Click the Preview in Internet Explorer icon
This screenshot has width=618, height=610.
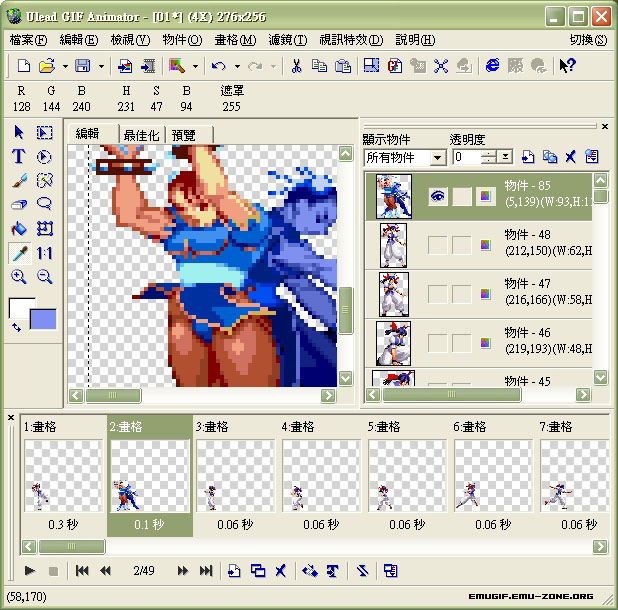click(x=492, y=66)
